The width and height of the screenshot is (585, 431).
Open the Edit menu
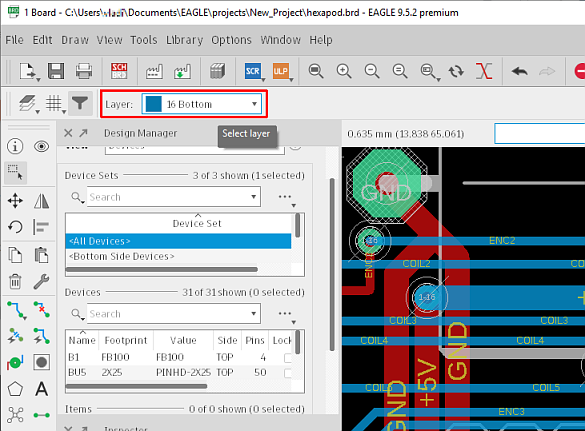click(x=43, y=40)
